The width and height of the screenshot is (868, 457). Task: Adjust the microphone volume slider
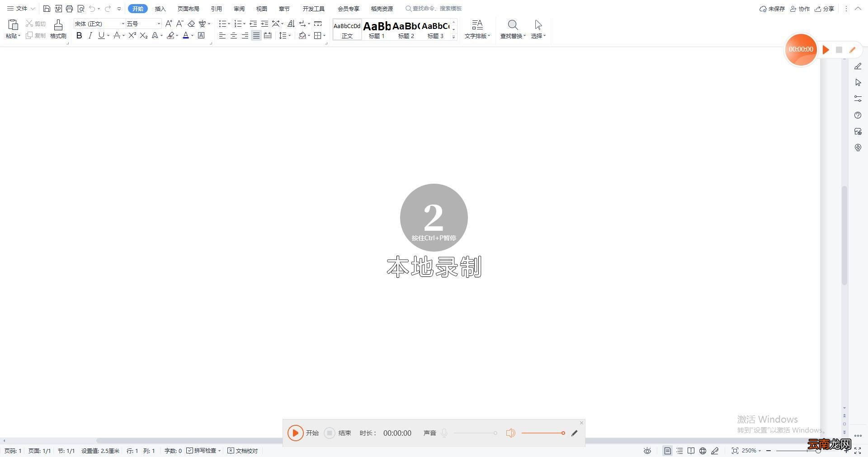(x=475, y=433)
